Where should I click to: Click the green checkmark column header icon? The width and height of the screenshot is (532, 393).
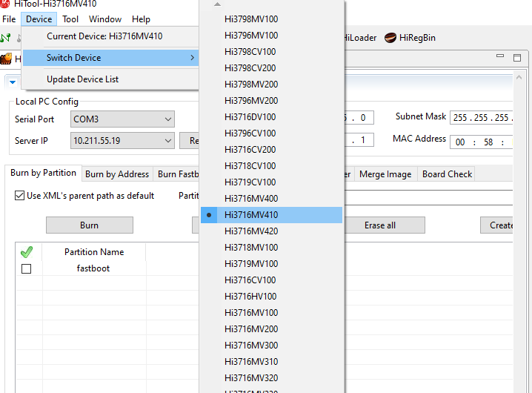click(x=26, y=252)
